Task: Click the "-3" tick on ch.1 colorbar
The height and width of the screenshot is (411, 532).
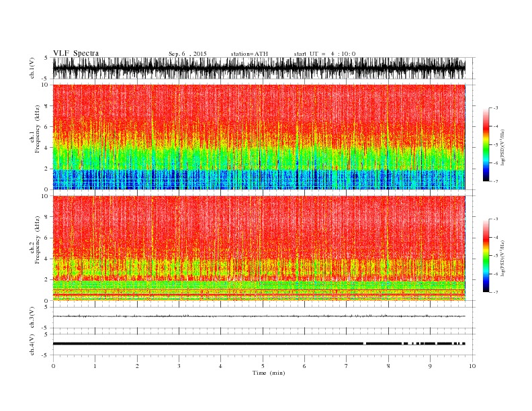Action: point(496,108)
